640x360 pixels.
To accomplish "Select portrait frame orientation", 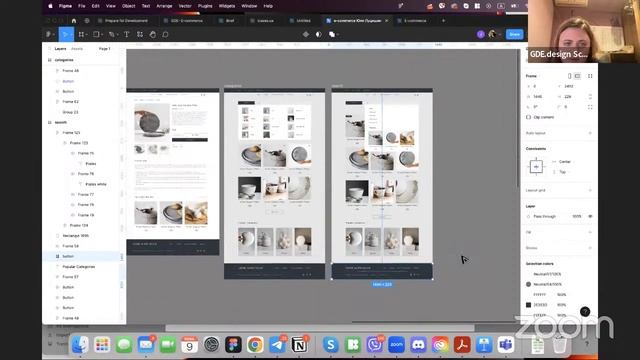I will (x=569, y=76).
